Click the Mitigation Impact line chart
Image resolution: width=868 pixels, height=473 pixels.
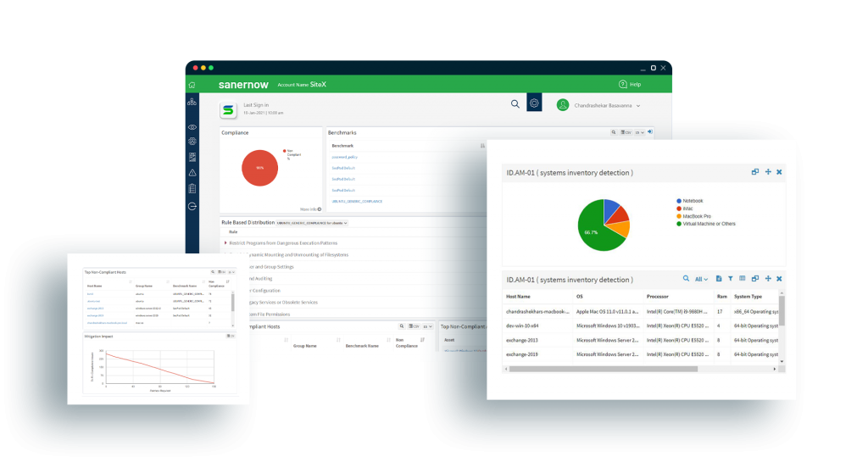[160, 367]
